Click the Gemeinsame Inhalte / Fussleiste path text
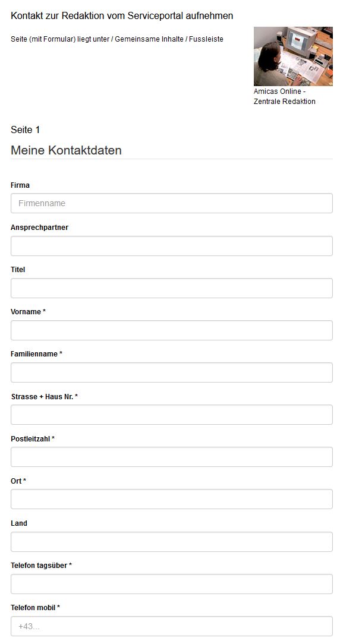Viewport: 340px width, 644px height. [169, 39]
